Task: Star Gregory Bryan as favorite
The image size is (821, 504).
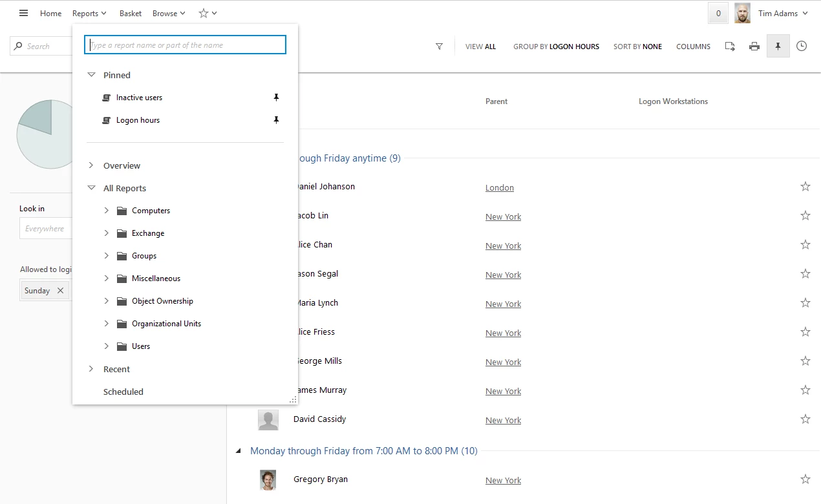Action: [805, 479]
